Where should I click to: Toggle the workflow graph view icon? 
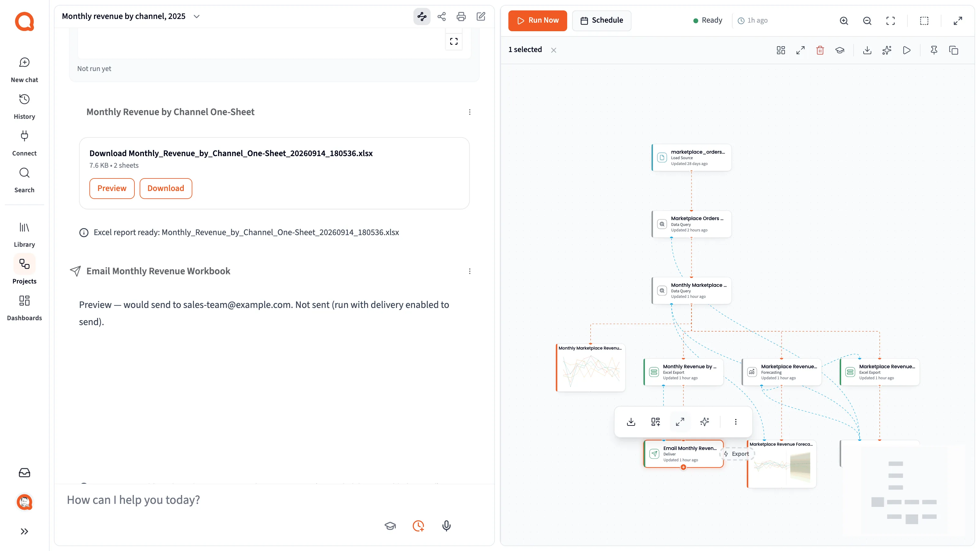pyautogui.click(x=421, y=16)
